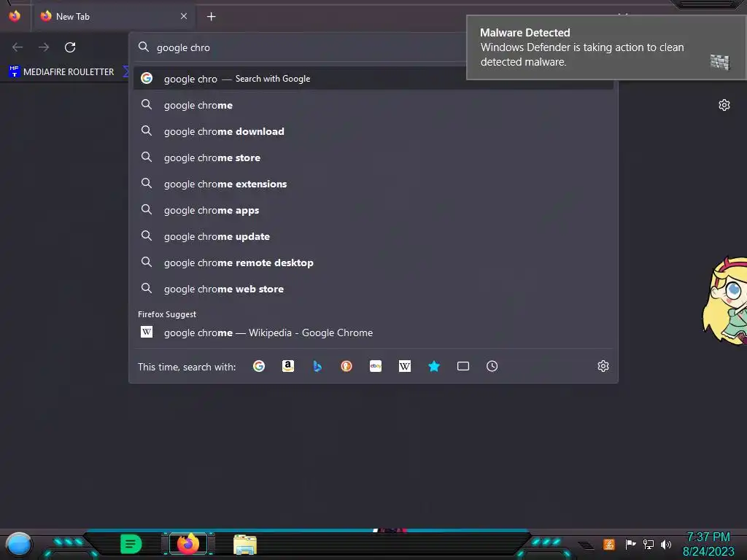This screenshot has width=747, height=560.
Task: Click the orange tray icon
Action: (609, 544)
